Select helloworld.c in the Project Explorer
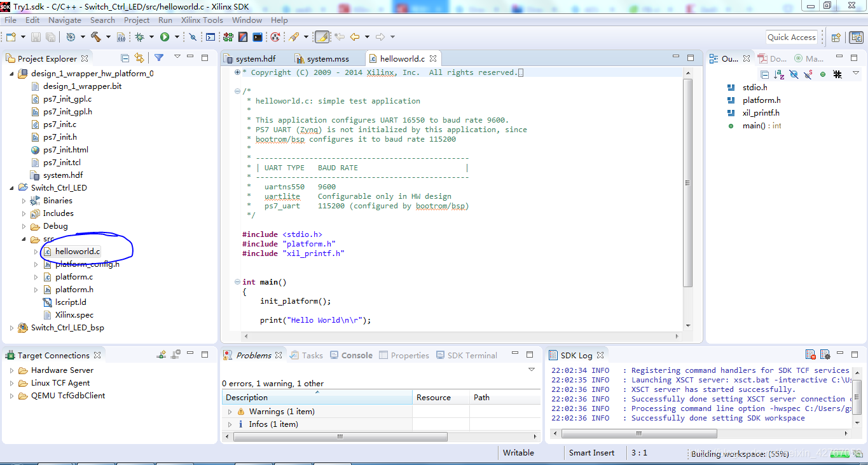 click(x=78, y=252)
